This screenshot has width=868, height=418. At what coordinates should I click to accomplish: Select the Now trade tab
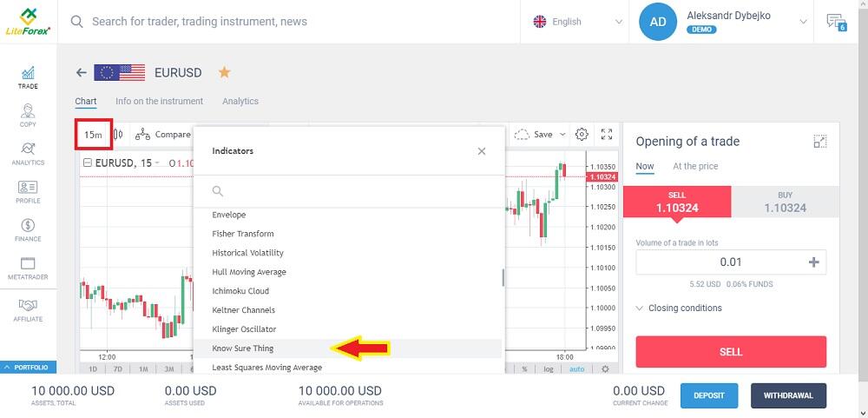(x=644, y=166)
